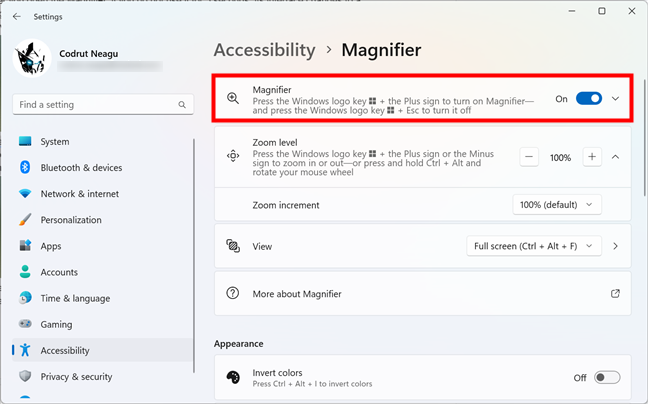
Task: Click the search magnifier icon in Find a setting
Action: pos(182,105)
